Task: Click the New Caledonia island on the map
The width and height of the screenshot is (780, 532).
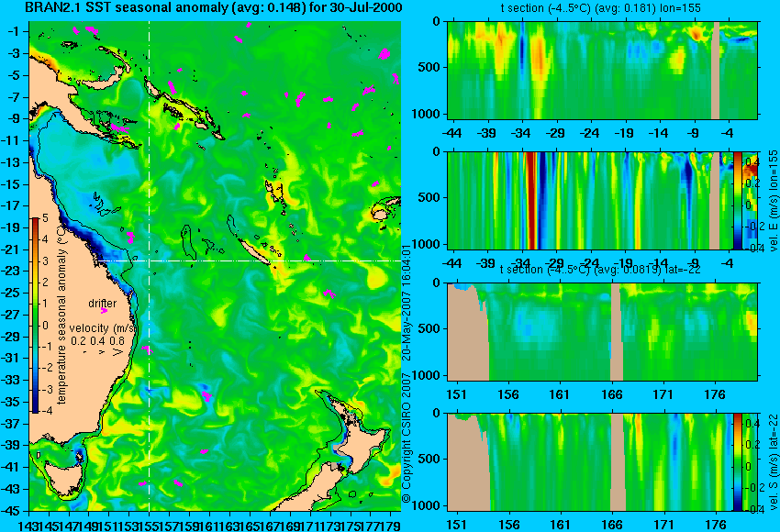Action: (253, 250)
